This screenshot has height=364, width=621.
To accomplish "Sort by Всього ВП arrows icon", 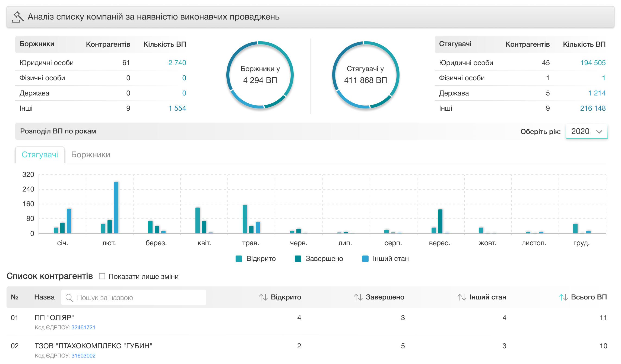I will (x=563, y=297).
